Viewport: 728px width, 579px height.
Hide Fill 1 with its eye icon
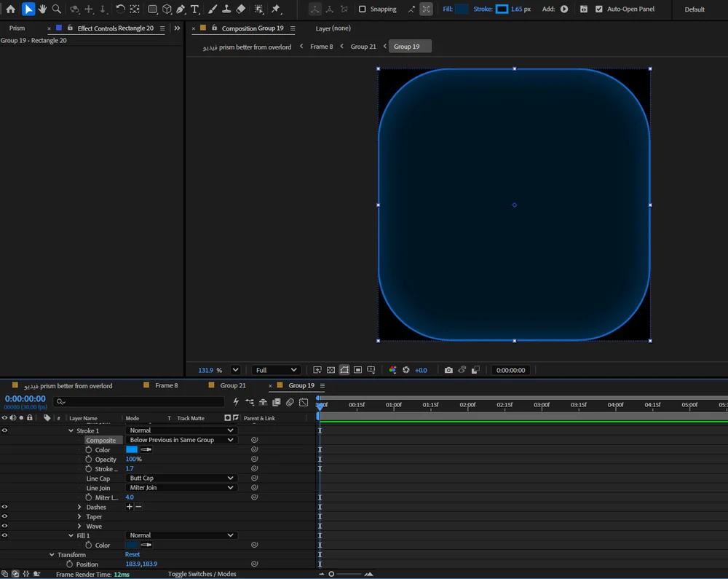[x=4, y=535]
